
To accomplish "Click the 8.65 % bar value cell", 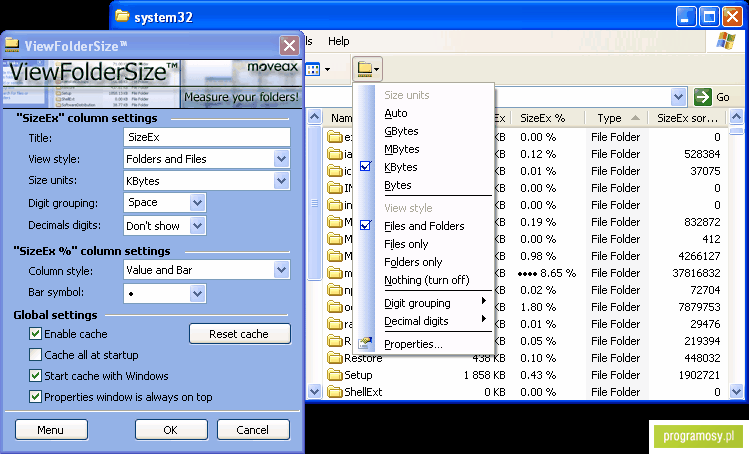I will pos(546,273).
